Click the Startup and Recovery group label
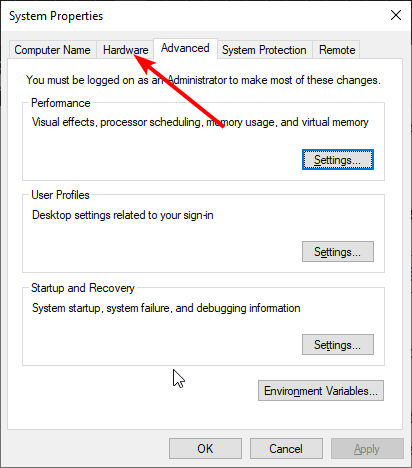 click(x=83, y=288)
